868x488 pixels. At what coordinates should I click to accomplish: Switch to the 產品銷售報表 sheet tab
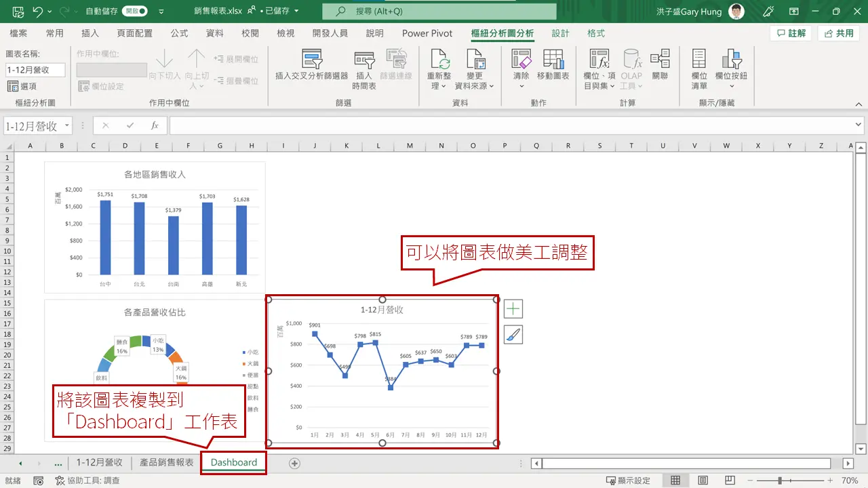click(166, 462)
